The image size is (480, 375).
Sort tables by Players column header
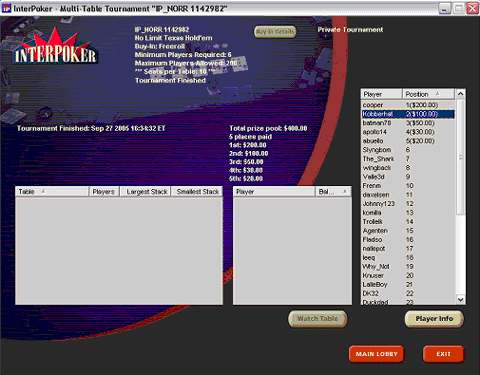tap(104, 192)
